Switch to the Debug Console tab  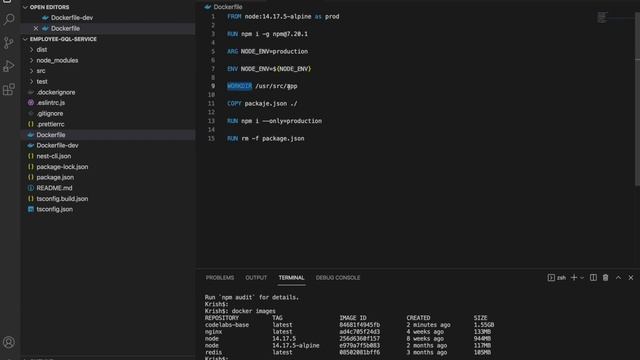(x=338, y=278)
